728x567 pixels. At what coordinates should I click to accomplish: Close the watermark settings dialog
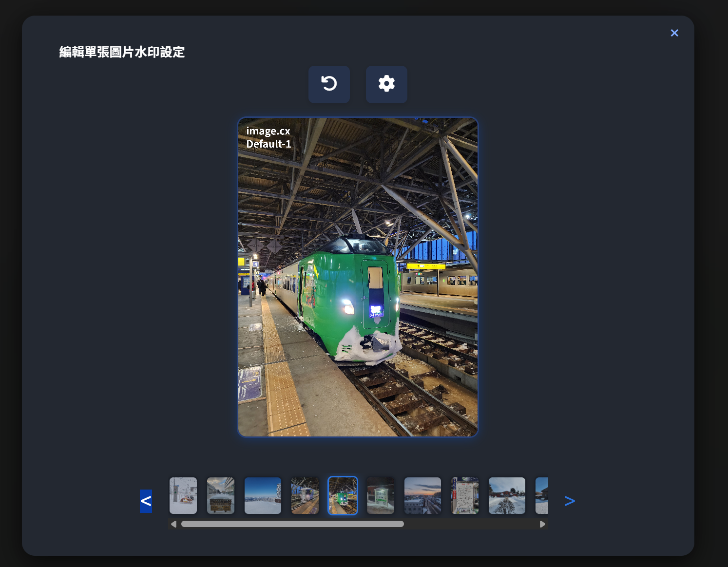pos(674,33)
